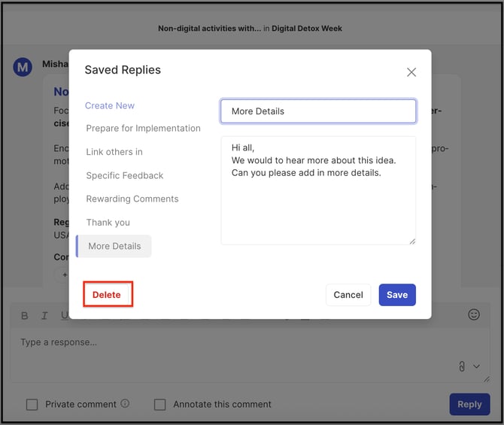The image size is (504, 425).
Task: Click the attachment paperclip icon
Action: pos(461,366)
